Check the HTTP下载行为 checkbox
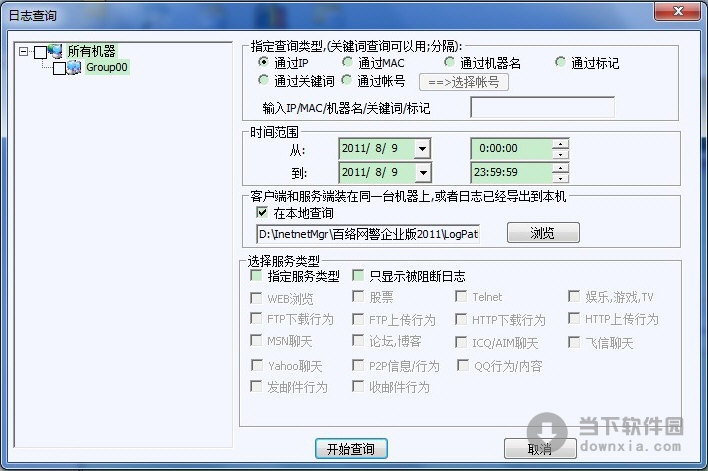708x471 pixels. pyautogui.click(x=461, y=319)
